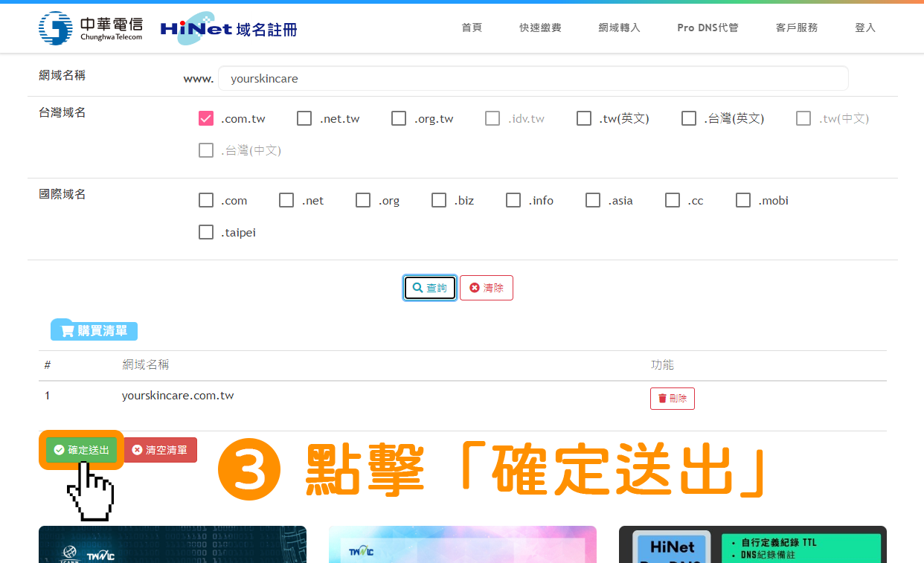
Task: Click the 清除 clear button
Action: (x=487, y=288)
